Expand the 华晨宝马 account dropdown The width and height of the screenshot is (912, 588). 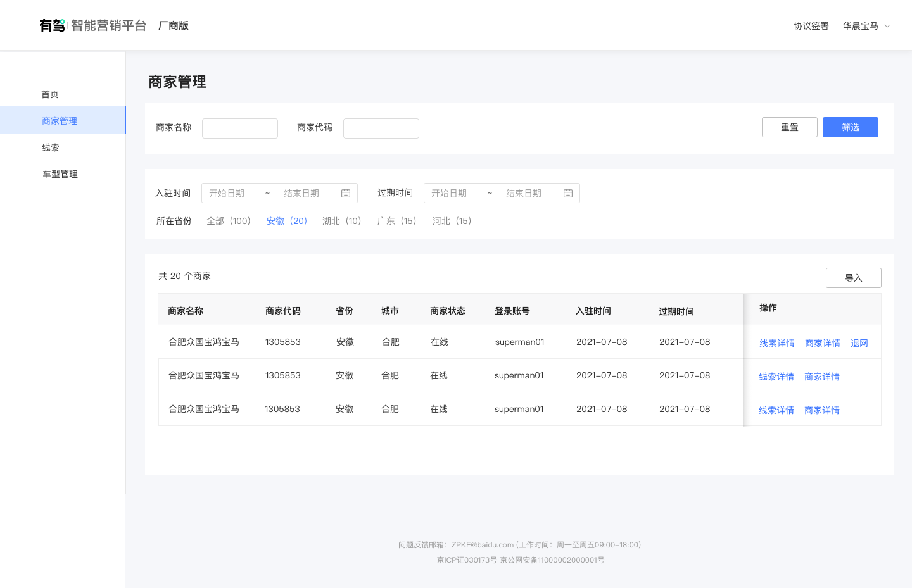pos(866,26)
